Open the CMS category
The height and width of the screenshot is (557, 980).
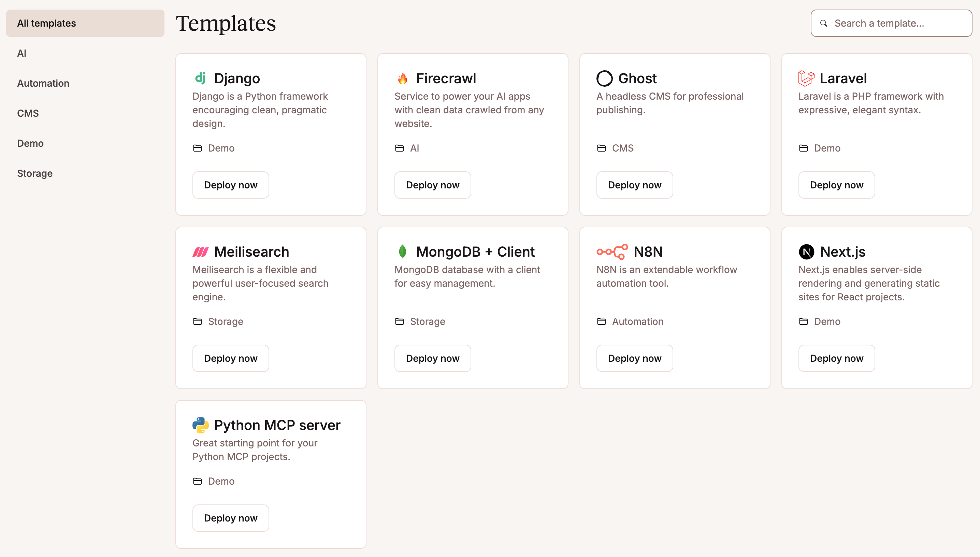[28, 113]
